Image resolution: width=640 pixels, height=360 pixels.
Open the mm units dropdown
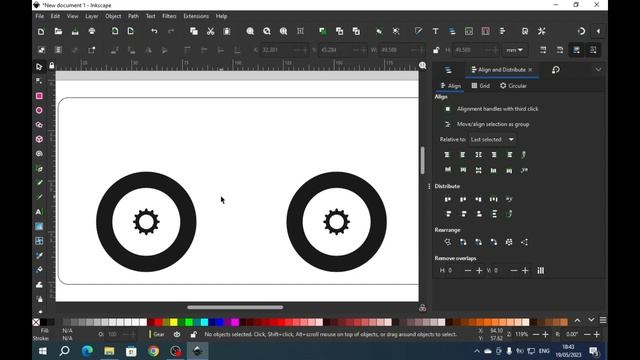pyautogui.click(x=514, y=50)
